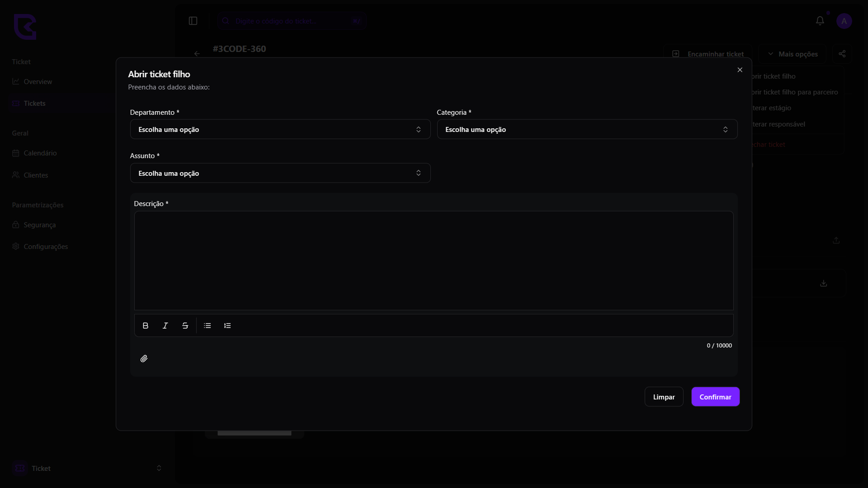Open Clientes in the sidebar
The height and width of the screenshot is (488, 868).
[35, 175]
